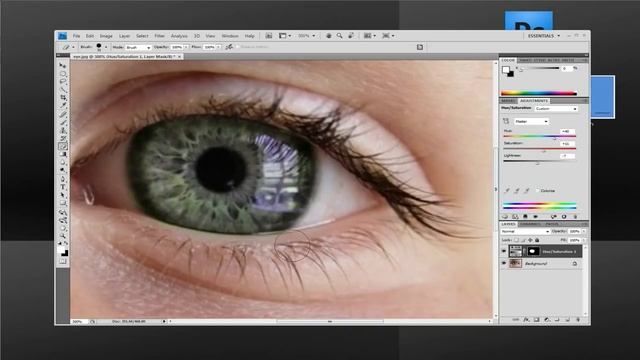This screenshot has width=640, height=360.
Task: Open the Screen Mode dropdown
Action: pyautogui.click(x=388, y=36)
